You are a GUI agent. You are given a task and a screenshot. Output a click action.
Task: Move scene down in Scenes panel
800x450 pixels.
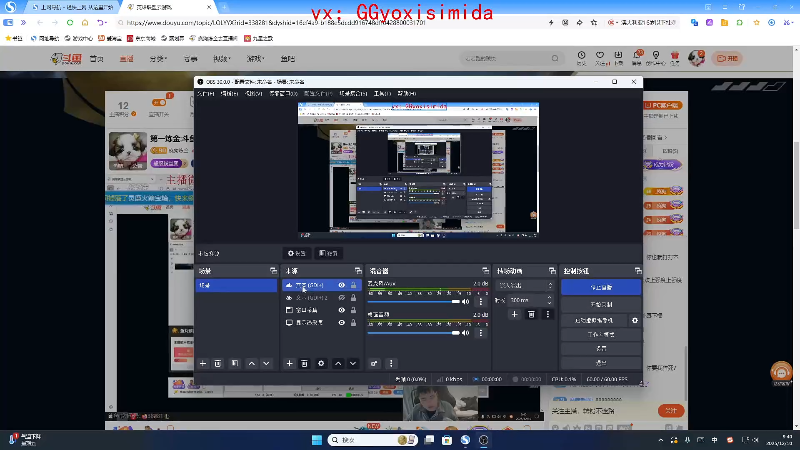coord(266,363)
